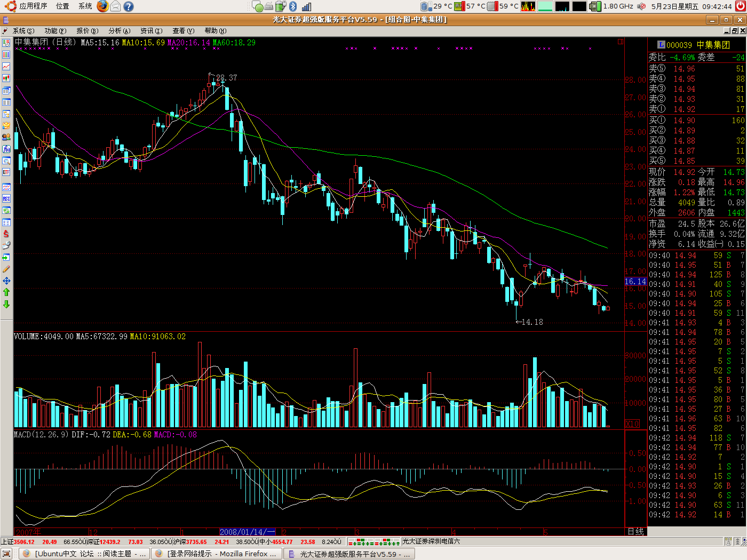Screen dimensions: 747x560
Task: Open the 资讯(I) menu
Action: [x=151, y=31]
